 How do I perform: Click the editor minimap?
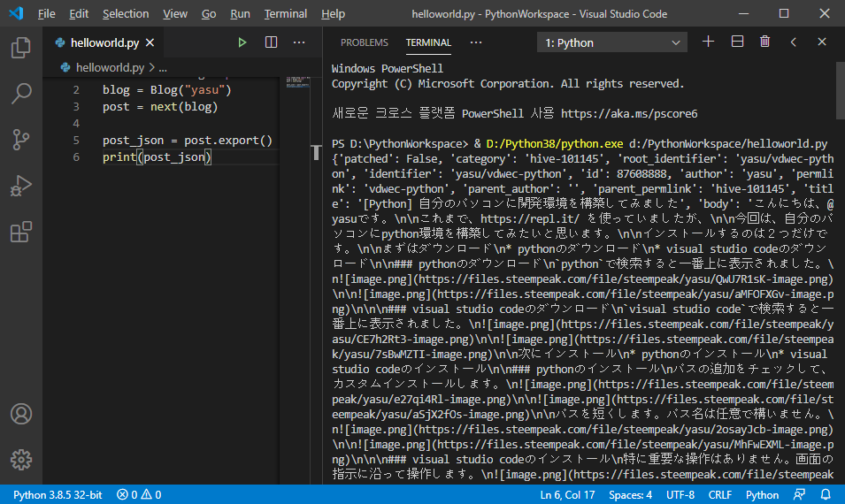pos(297,82)
